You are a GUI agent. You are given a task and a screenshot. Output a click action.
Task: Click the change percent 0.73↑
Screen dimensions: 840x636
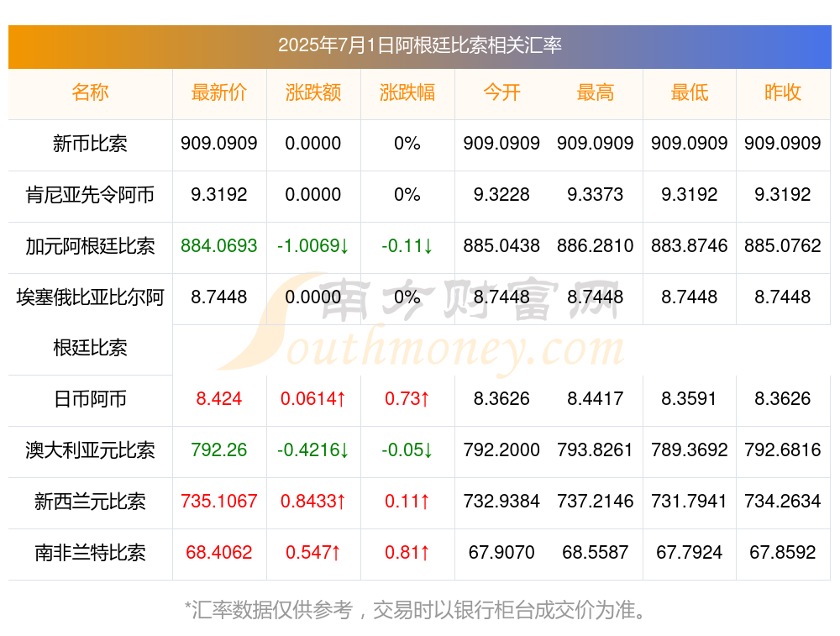pyautogui.click(x=407, y=398)
